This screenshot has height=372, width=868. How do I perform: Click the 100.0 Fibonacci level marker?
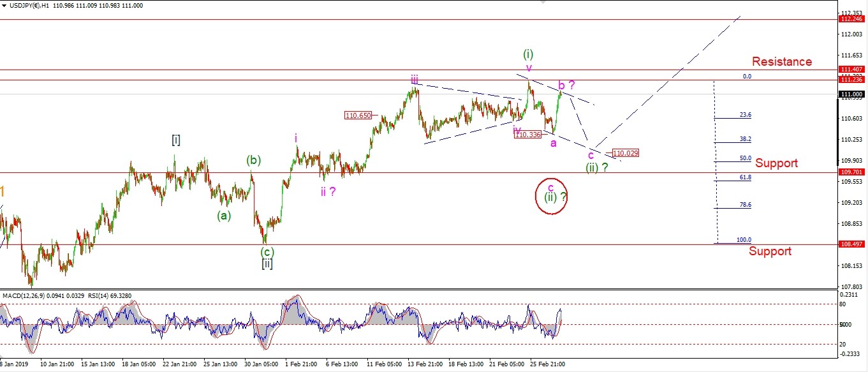[x=744, y=240]
